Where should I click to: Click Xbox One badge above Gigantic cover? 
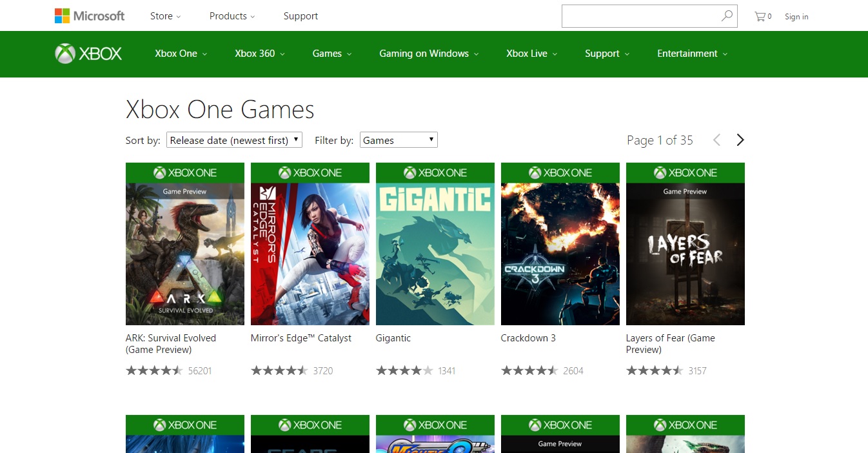tap(435, 173)
